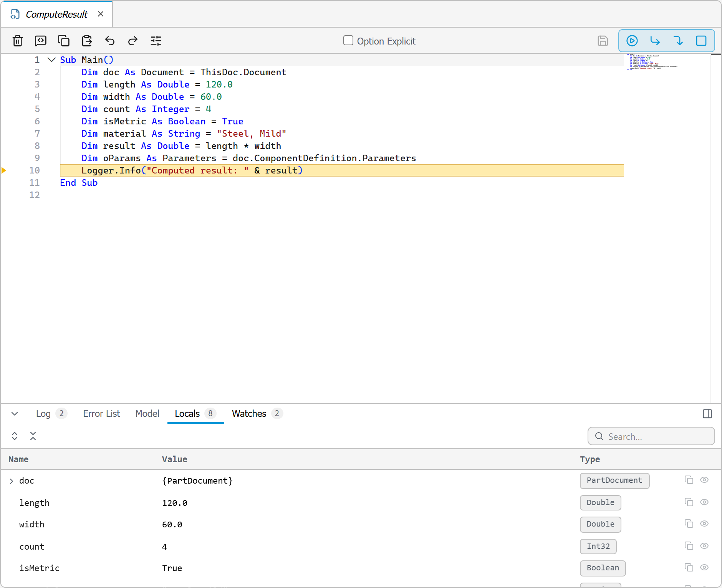Open the Model tab
The image size is (722, 588).
[147, 414]
